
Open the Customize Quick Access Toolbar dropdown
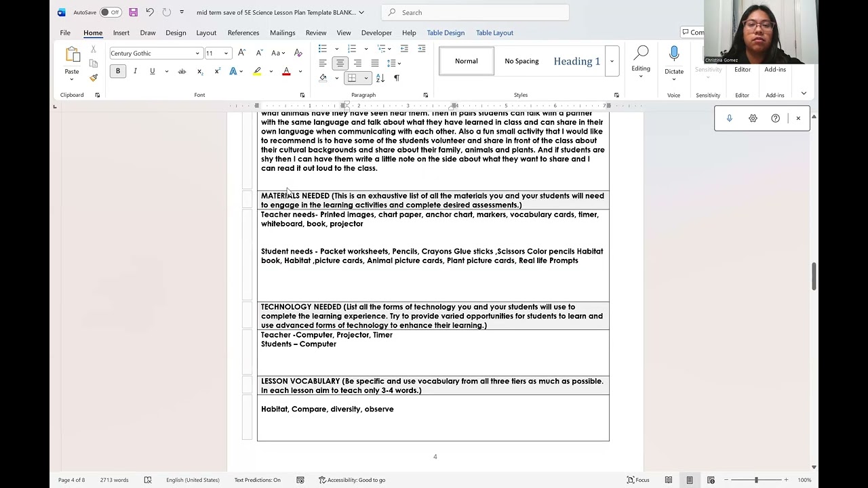182,12
